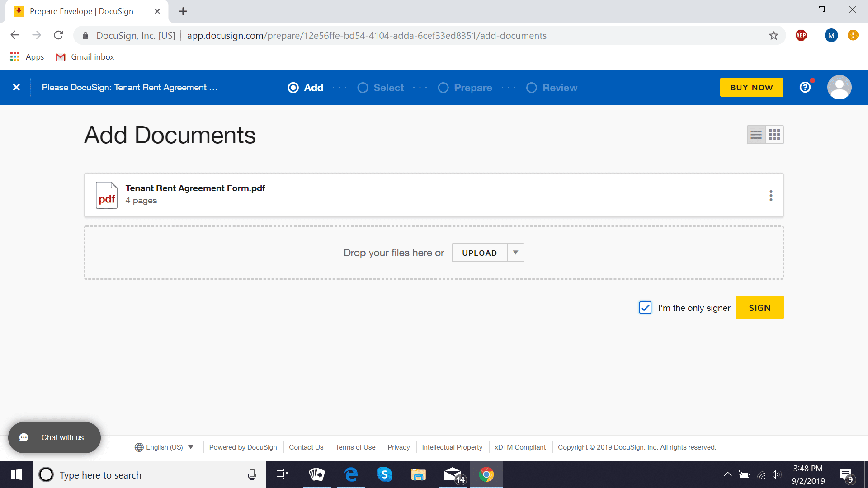Check the signer checkbox before SIGN button

pyautogui.click(x=645, y=307)
